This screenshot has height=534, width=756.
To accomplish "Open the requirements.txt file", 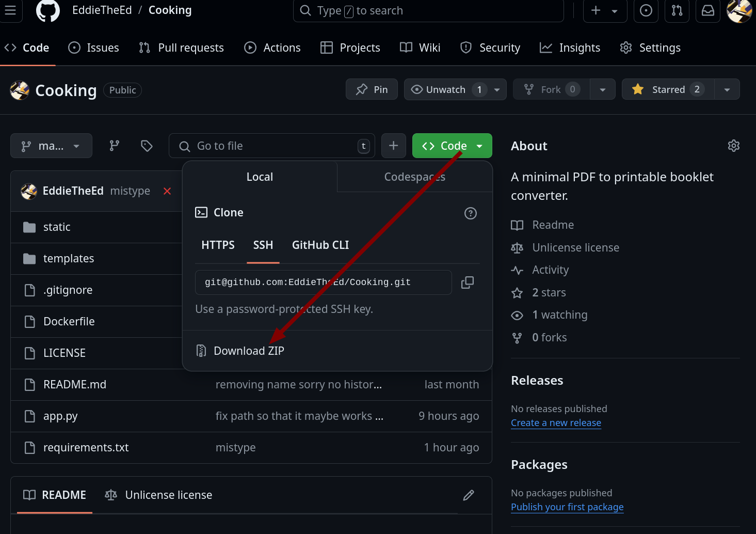I will click(x=86, y=447).
